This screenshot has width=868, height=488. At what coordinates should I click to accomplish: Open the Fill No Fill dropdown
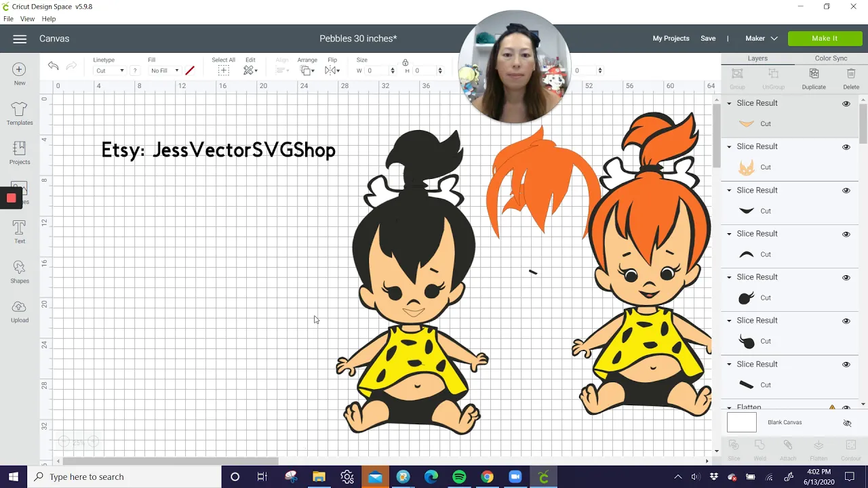pos(165,70)
